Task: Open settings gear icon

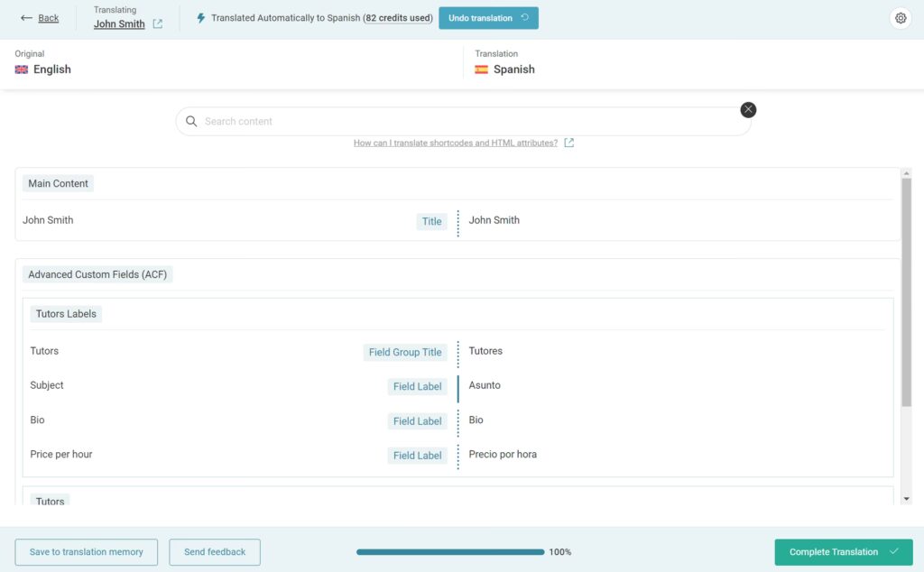Action: [901, 18]
